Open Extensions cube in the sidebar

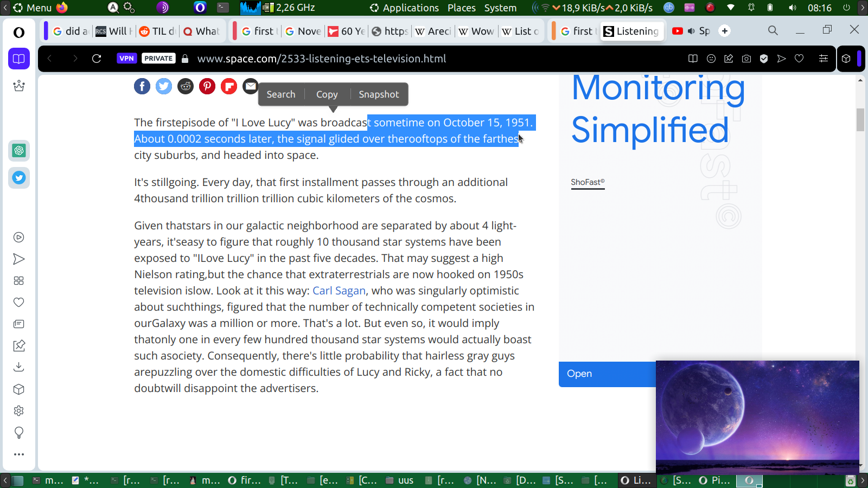coord(19,389)
